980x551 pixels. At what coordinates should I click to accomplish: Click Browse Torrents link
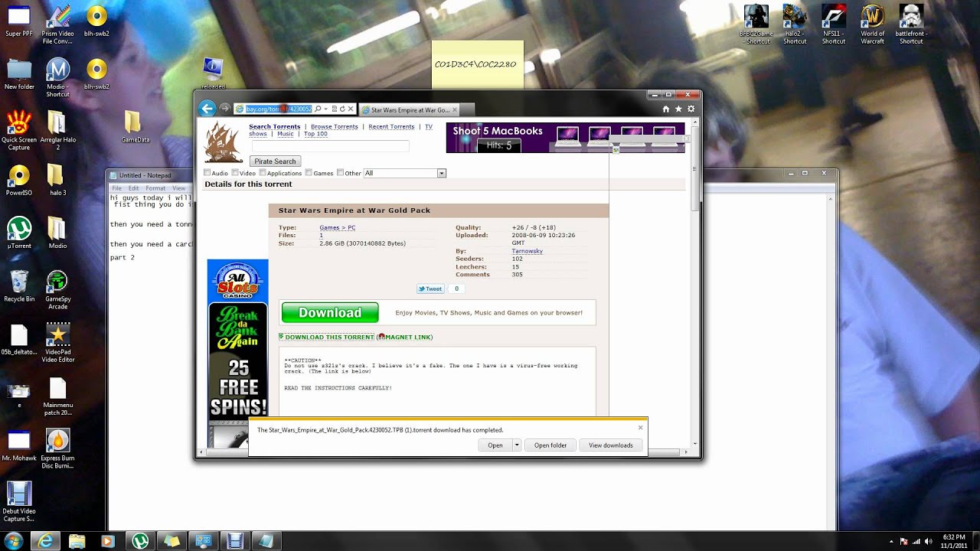click(x=335, y=126)
